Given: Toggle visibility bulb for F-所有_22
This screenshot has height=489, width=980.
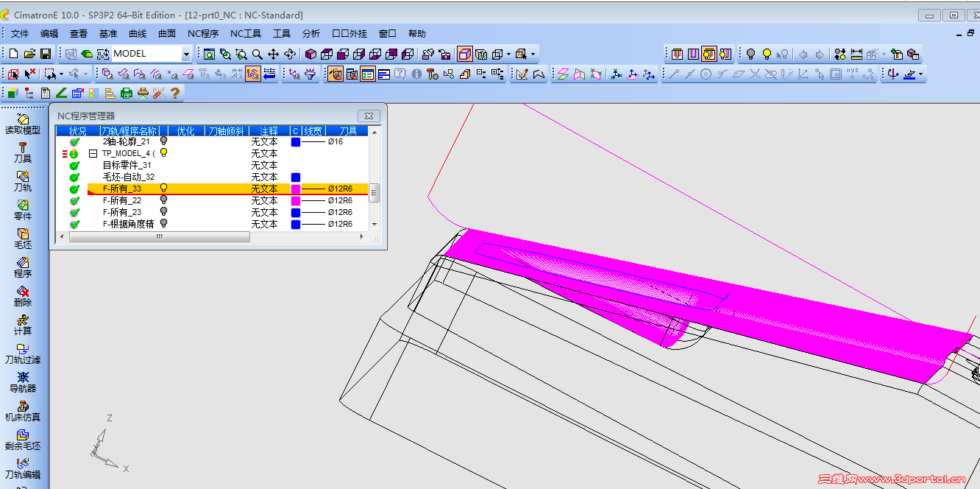Looking at the screenshot, I should (x=163, y=200).
